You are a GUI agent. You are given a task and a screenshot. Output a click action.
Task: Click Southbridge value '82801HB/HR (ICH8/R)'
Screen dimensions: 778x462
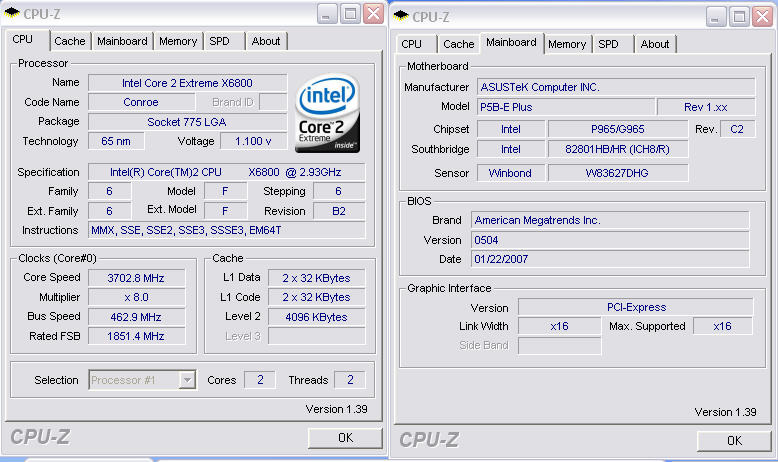pos(618,149)
